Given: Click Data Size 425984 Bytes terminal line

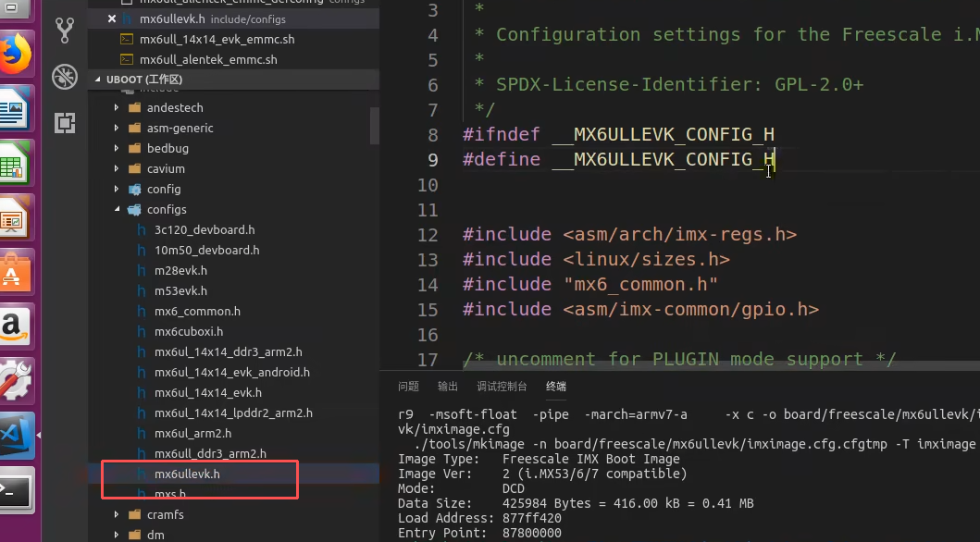Looking at the screenshot, I should [576, 503].
